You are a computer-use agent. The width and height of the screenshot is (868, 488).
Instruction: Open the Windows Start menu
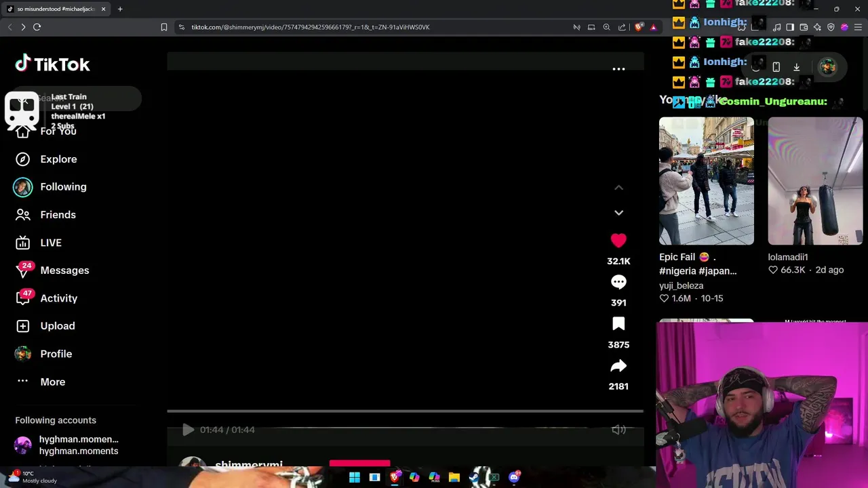coord(355,477)
